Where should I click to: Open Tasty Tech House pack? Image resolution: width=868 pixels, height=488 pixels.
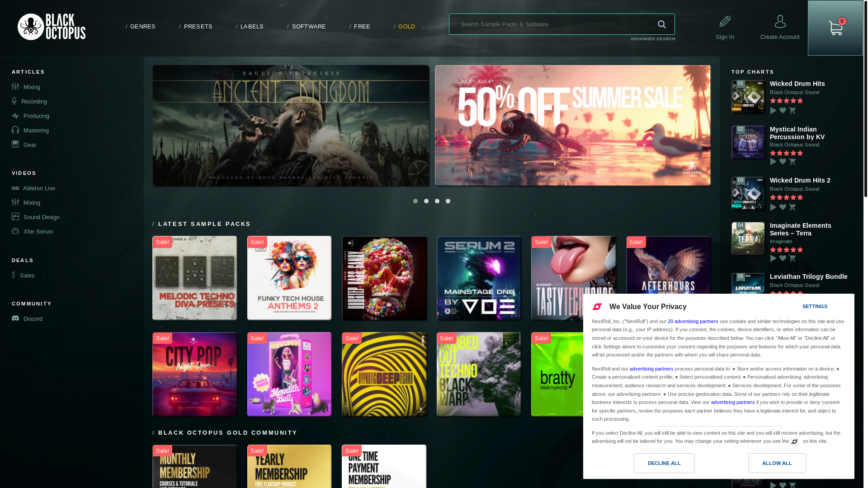574,278
